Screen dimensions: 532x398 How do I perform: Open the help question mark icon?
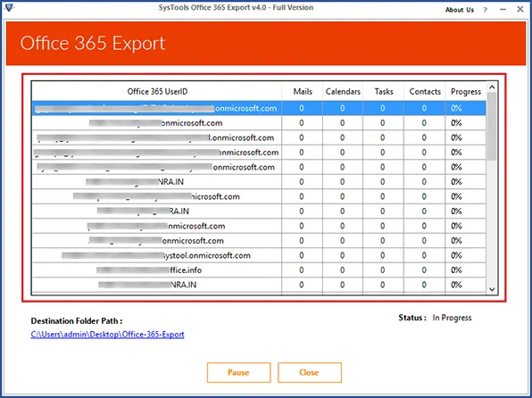tap(486, 10)
